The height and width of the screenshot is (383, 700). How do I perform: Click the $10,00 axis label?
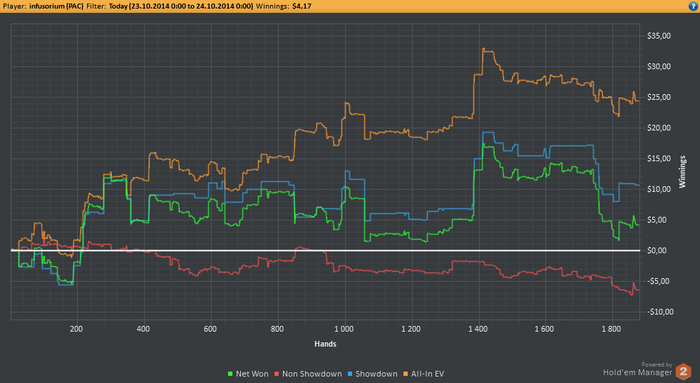(x=659, y=189)
